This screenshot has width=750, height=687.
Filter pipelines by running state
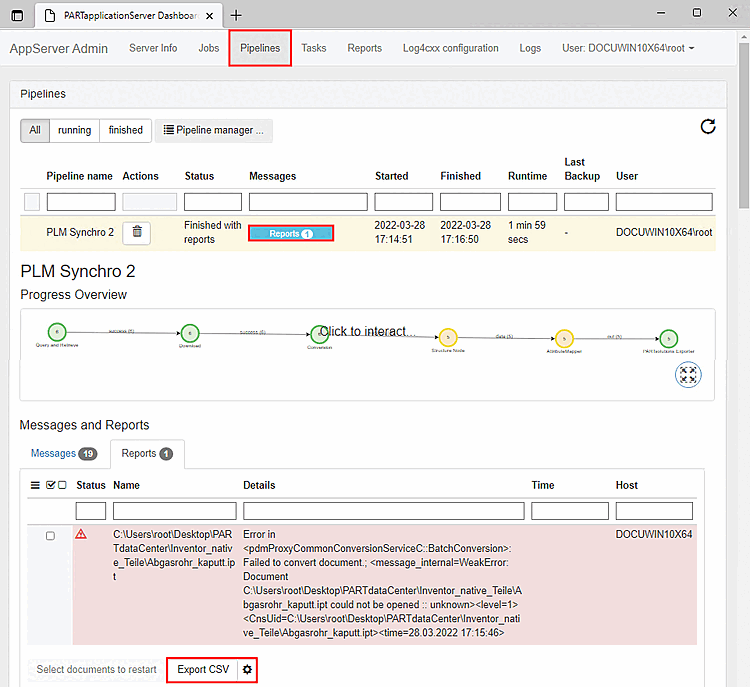(75, 130)
